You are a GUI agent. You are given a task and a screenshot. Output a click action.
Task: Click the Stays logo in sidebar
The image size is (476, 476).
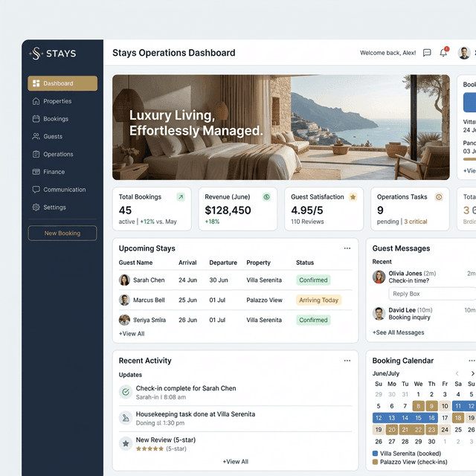pos(53,54)
